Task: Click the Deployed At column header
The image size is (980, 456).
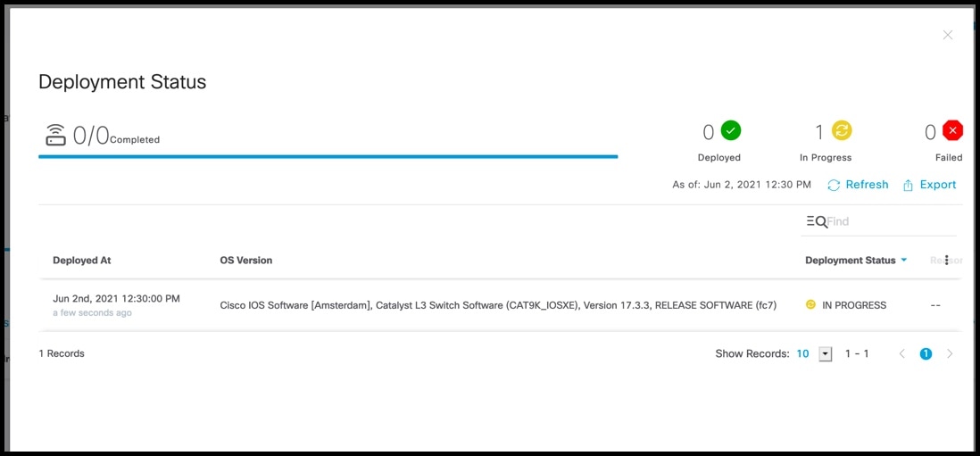Action: tap(82, 260)
